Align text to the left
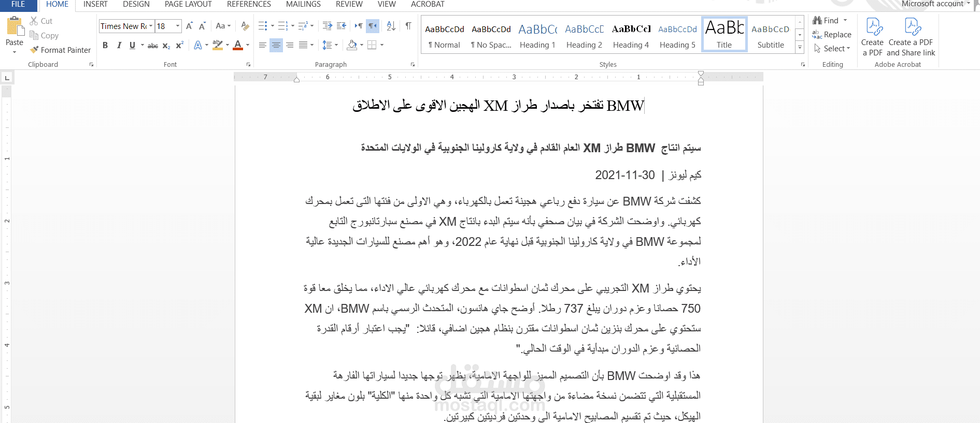The height and width of the screenshot is (423, 980). tap(263, 45)
